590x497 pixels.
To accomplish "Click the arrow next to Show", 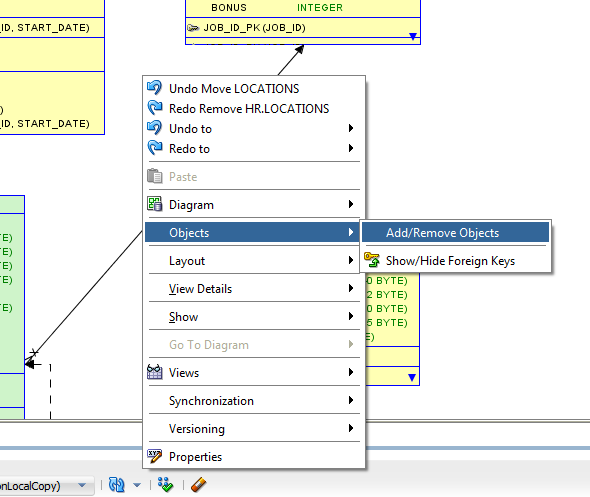I will (x=351, y=316).
